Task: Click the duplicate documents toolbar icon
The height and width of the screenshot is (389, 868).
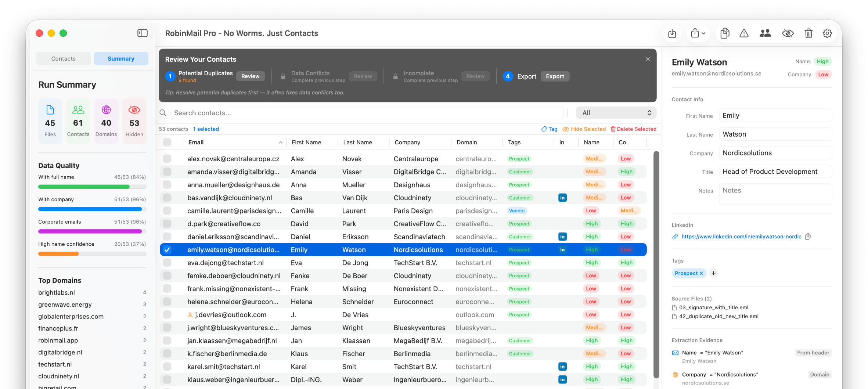Action: point(724,33)
